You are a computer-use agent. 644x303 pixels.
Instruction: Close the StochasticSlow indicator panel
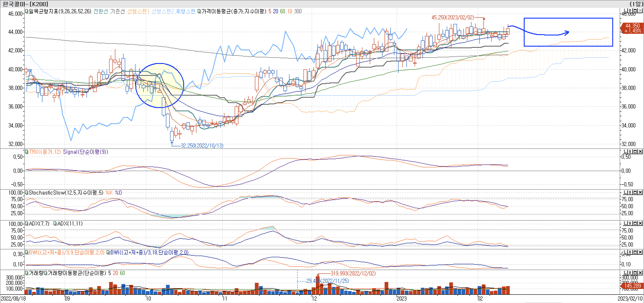(x=640, y=192)
